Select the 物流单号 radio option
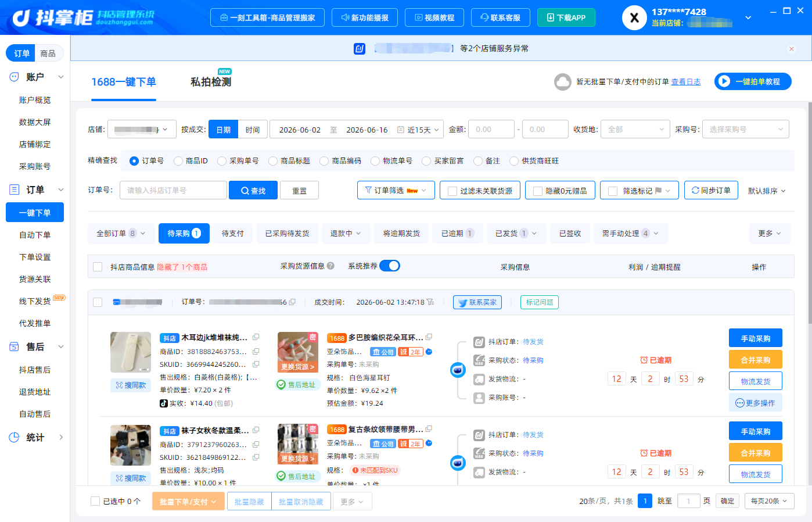This screenshot has height=522, width=812. (375, 161)
